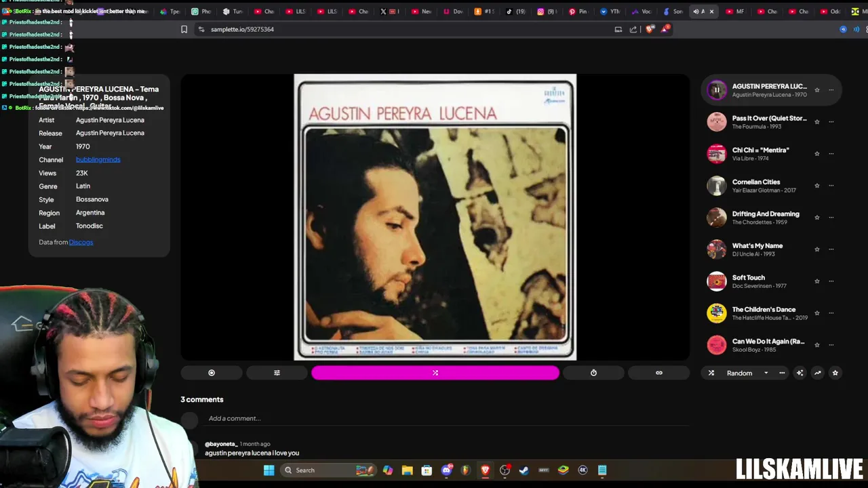Image resolution: width=868 pixels, height=488 pixels.
Task: Share the page from the address bar
Action: [633, 29]
